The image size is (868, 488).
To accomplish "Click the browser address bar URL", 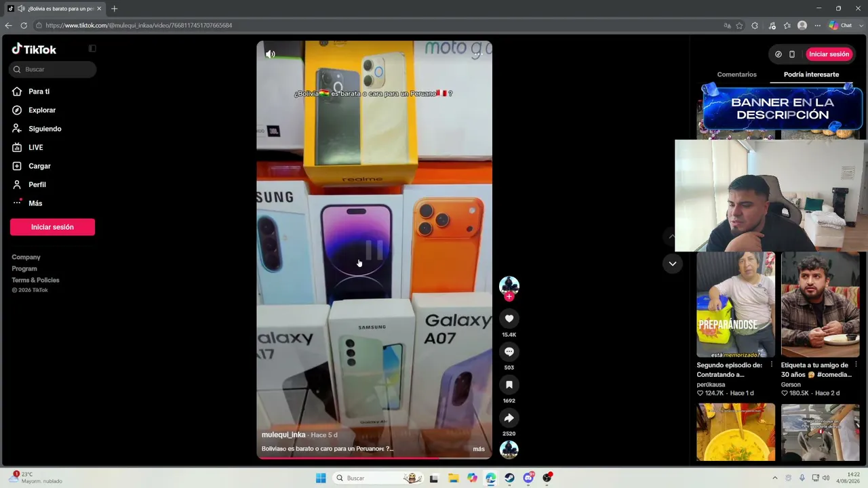I will point(139,26).
